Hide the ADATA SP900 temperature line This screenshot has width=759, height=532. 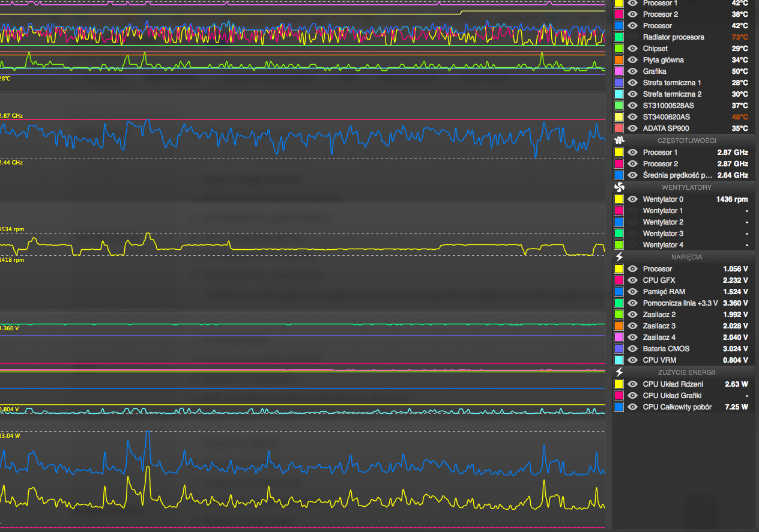click(632, 128)
